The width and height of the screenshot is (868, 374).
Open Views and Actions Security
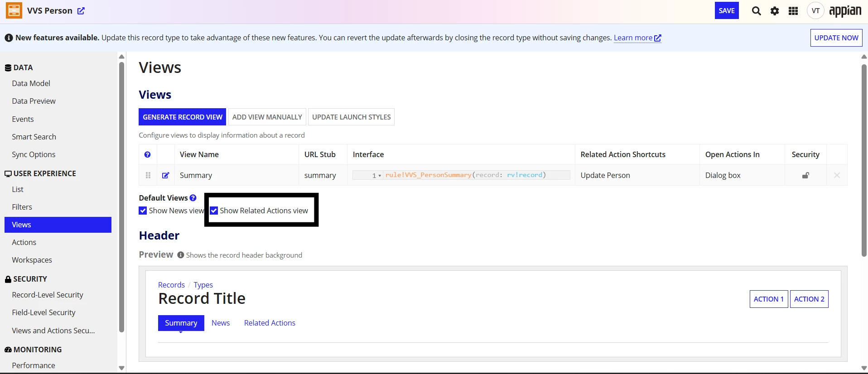53,331
